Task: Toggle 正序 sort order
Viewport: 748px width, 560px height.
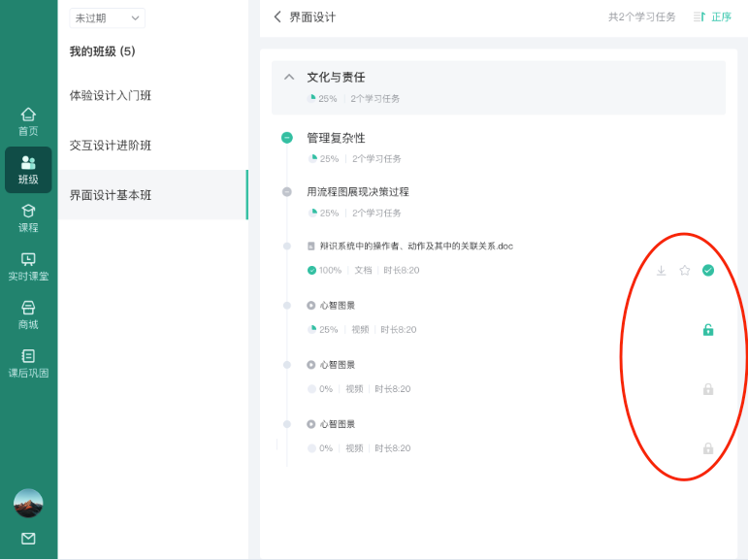Action: [712, 17]
